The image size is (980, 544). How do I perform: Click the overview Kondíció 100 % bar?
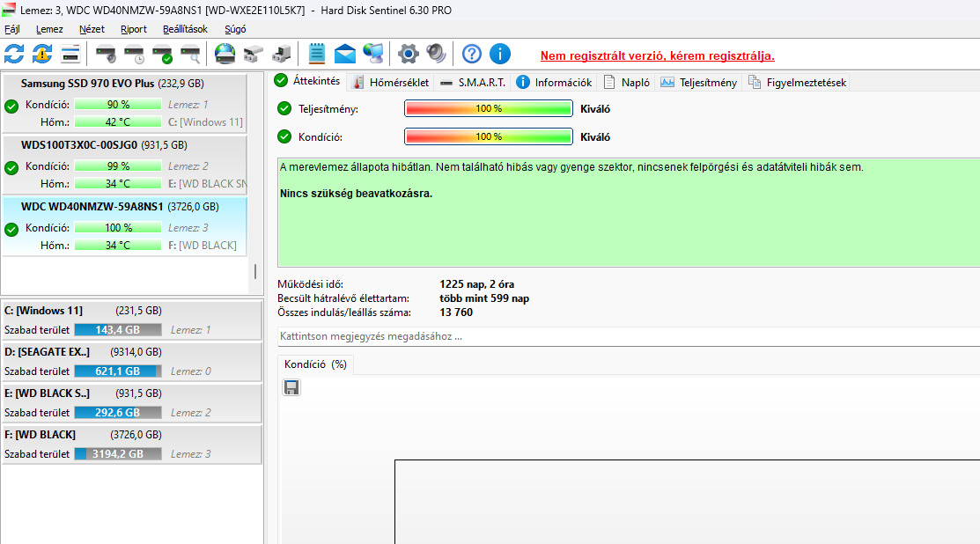[x=488, y=136]
